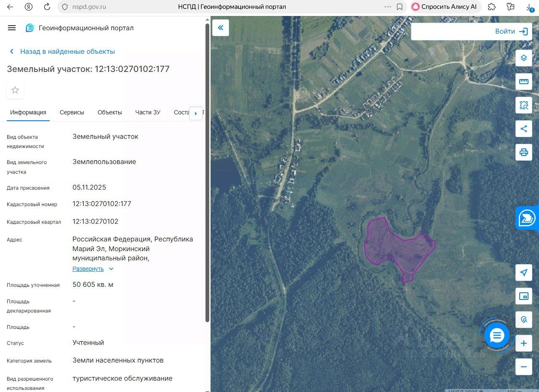Screen dimensions: 539x392
Task: Bookmark this page
Action: (x=400, y=7)
